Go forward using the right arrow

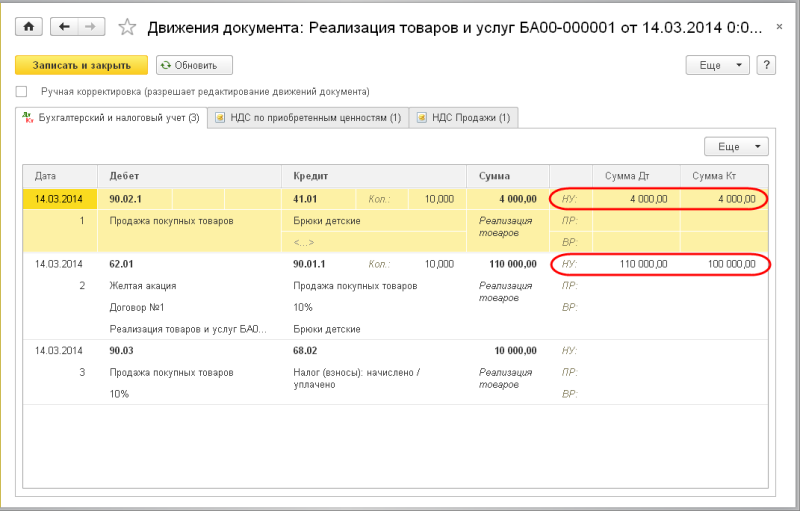pos(90,27)
